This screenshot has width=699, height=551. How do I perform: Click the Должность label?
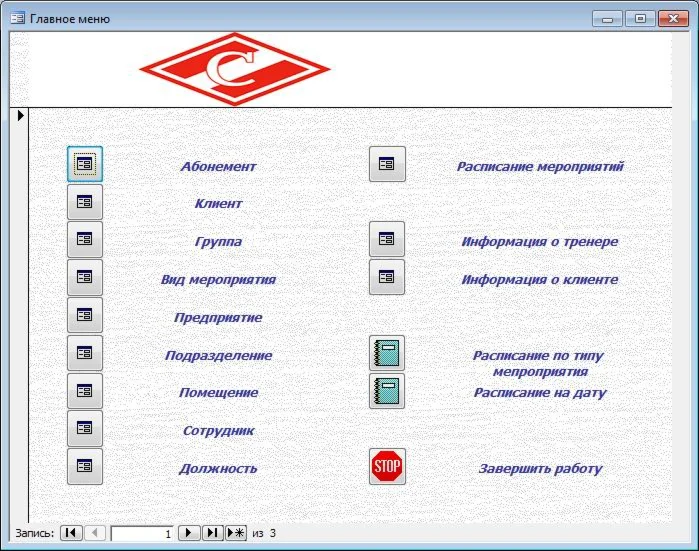point(218,469)
